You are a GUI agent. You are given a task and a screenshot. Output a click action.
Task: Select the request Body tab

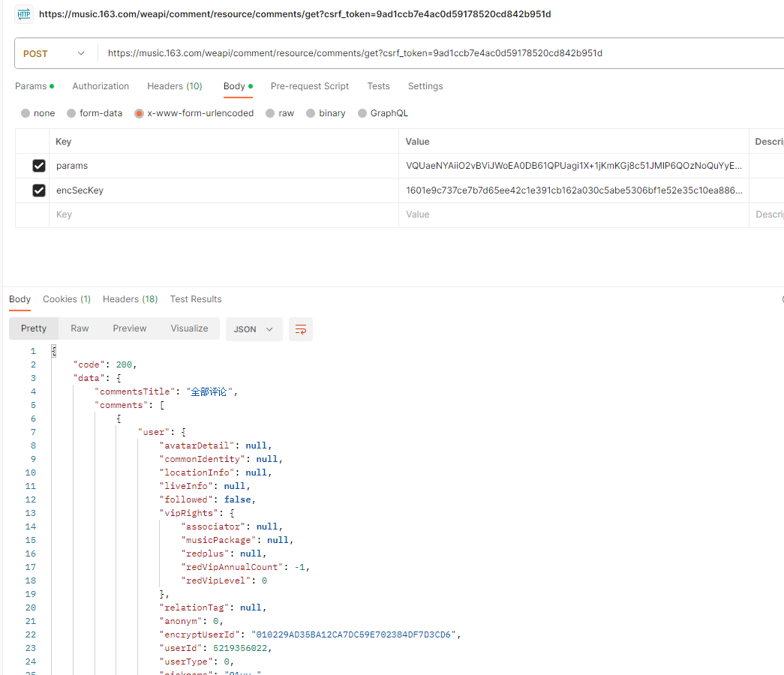point(238,86)
